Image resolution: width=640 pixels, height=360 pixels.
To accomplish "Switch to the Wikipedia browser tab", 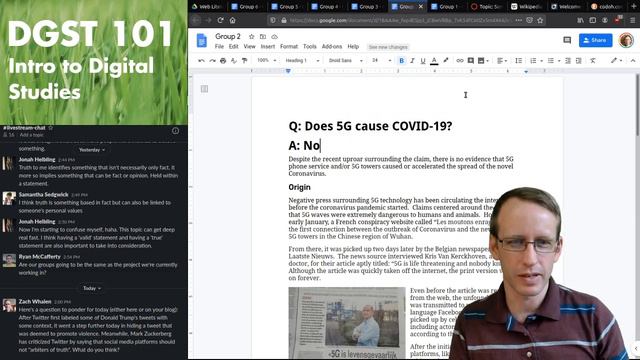I will (526, 7).
